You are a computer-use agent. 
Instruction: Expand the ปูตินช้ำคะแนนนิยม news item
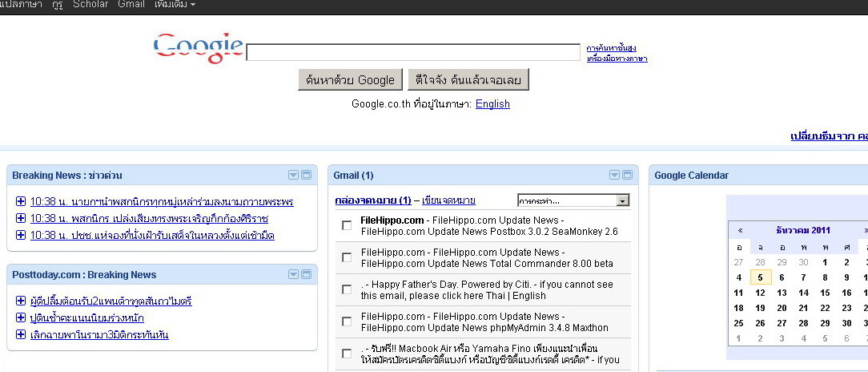(x=21, y=317)
